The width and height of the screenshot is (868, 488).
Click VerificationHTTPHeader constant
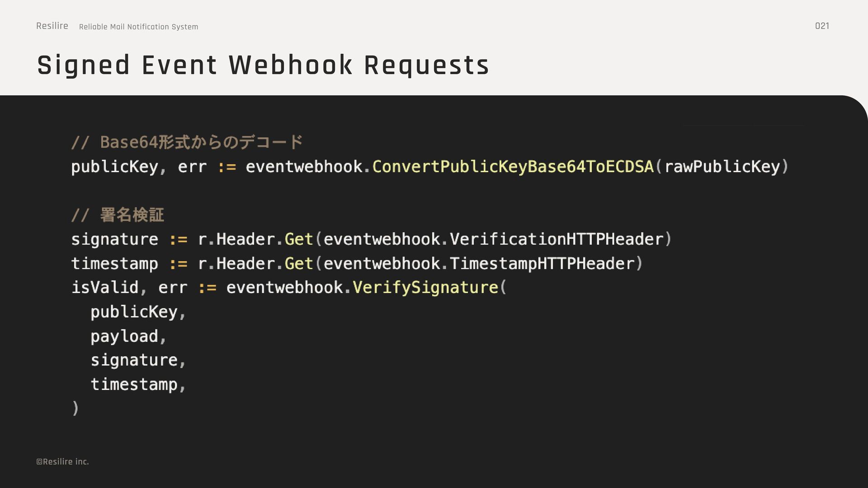556,239
